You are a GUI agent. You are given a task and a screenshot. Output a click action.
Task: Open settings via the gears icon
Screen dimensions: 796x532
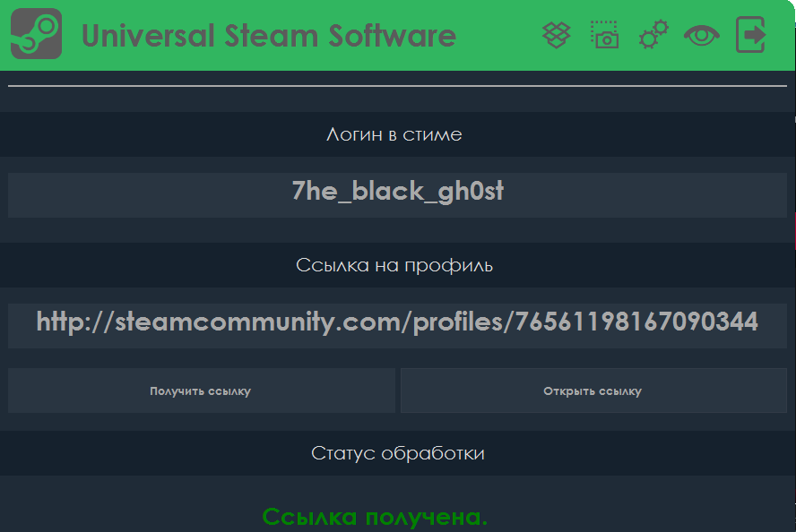(x=653, y=35)
